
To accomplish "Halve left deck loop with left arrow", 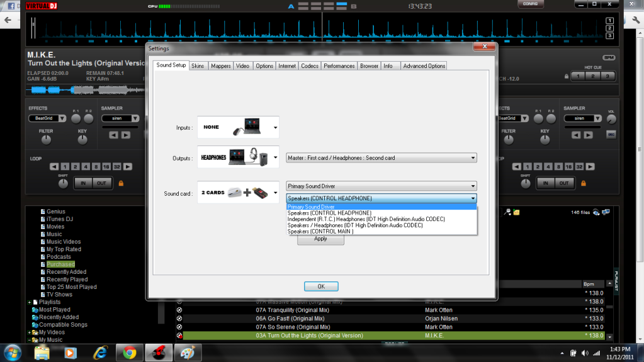I will pos(54,167).
